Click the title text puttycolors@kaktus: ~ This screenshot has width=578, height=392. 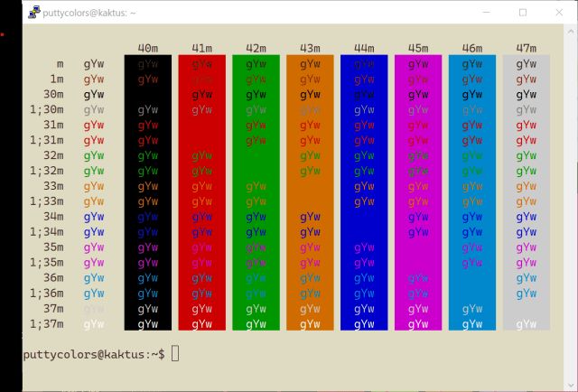(89, 13)
